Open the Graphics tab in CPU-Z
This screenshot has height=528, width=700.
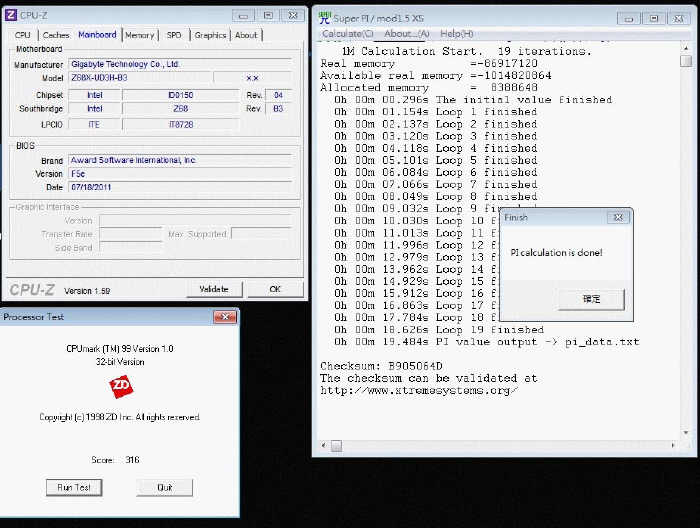point(210,35)
